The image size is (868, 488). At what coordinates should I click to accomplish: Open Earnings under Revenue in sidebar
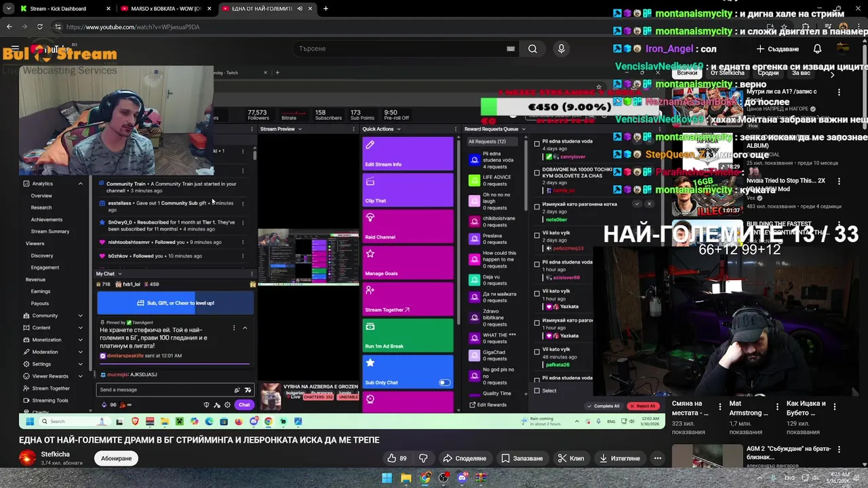pyautogui.click(x=41, y=291)
